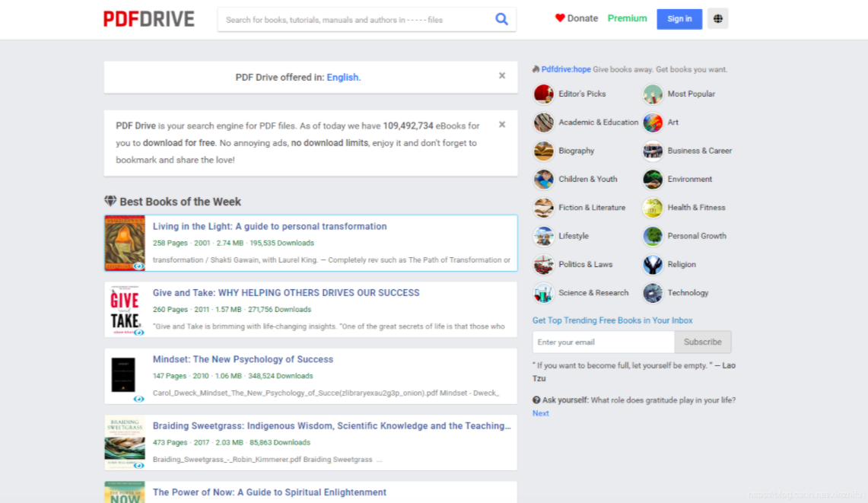Open the globe language selector
Image resolution: width=868 pixels, height=503 pixels.
point(717,19)
